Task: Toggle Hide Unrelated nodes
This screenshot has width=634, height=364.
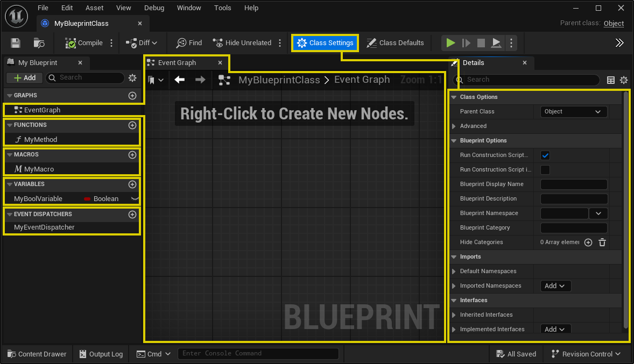Action: [x=242, y=43]
